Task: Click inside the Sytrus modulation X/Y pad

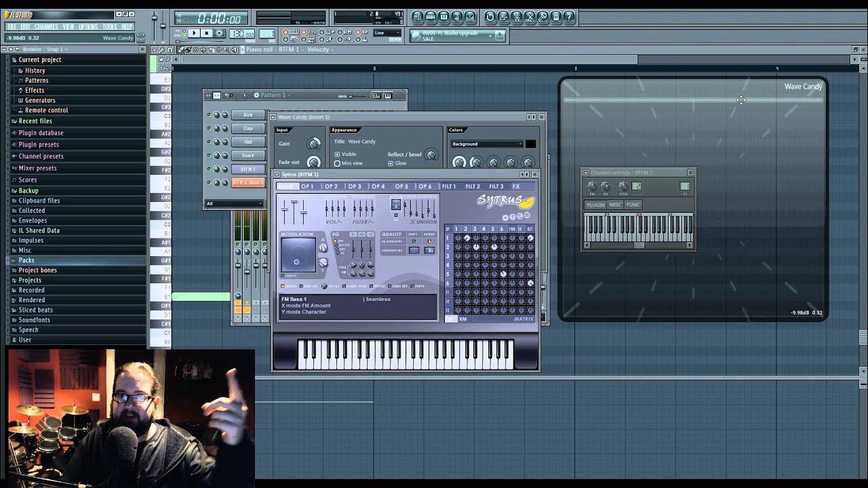Action: (297, 256)
